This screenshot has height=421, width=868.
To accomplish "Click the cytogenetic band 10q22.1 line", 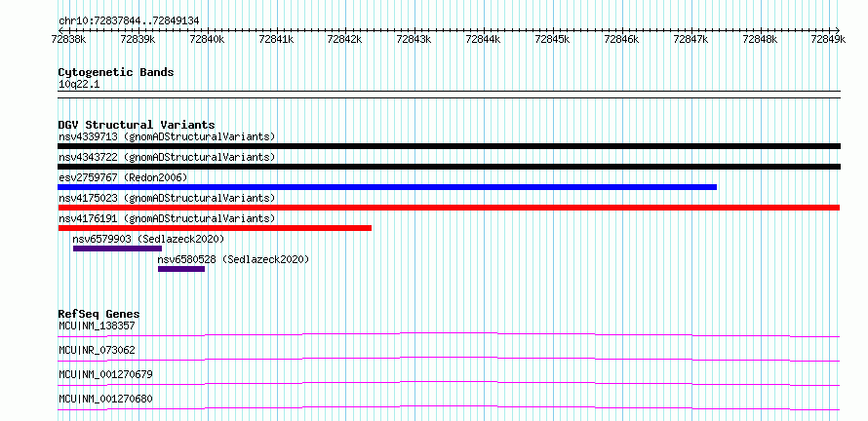I will [x=449, y=95].
